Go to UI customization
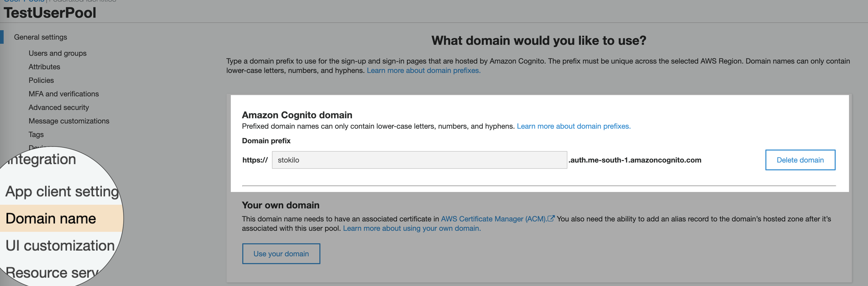The width and height of the screenshot is (868, 286). tap(60, 245)
